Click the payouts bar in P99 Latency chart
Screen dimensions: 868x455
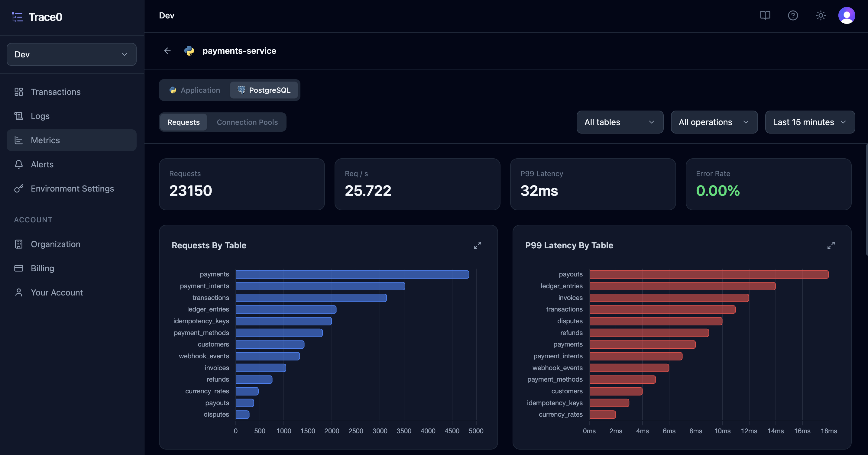point(709,275)
